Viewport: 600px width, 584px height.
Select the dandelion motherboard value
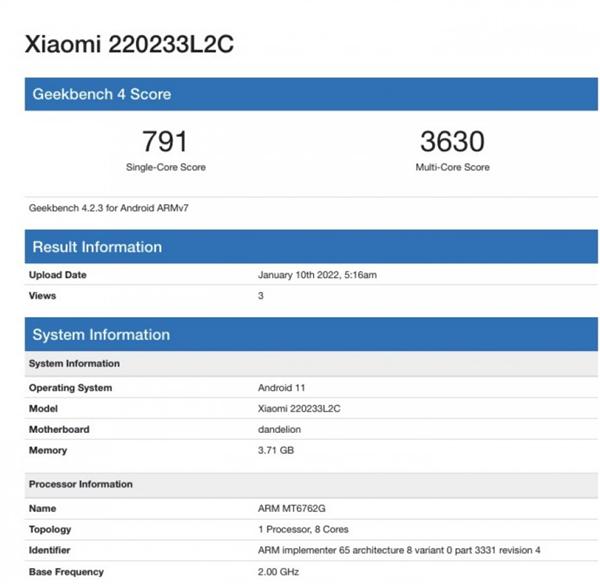pos(279,429)
